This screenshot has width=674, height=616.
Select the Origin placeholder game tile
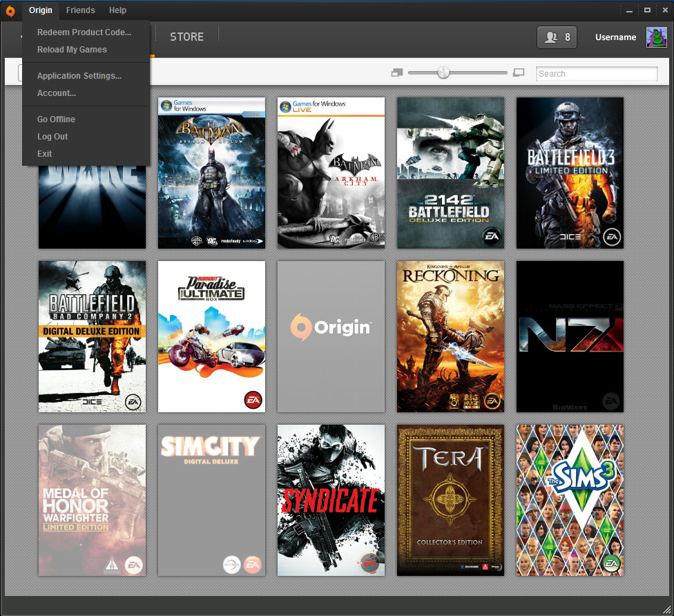click(x=331, y=336)
